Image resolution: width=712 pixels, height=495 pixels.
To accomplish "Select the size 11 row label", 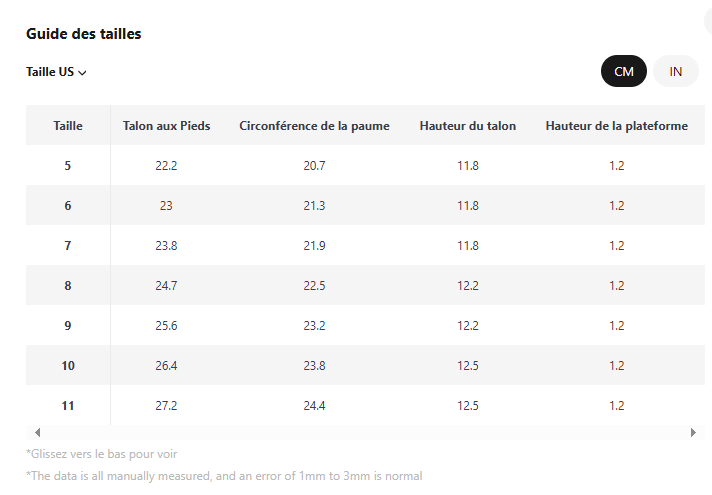I will pyautogui.click(x=68, y=406).
